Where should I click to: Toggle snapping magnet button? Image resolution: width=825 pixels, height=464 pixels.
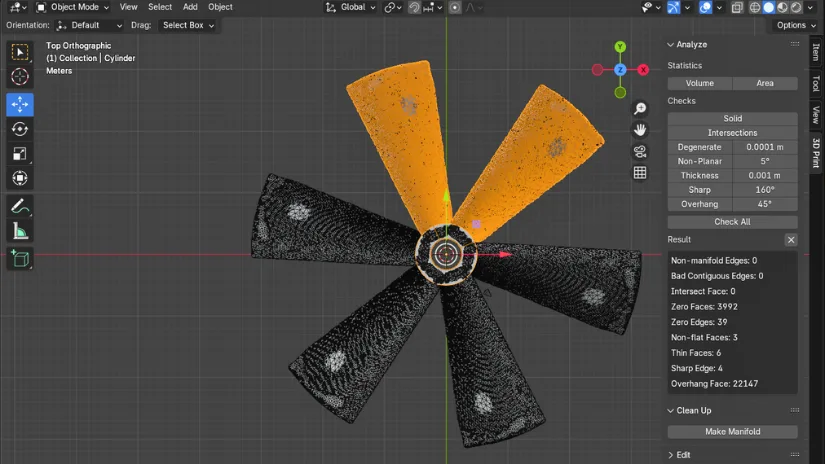tap(415, 7)
